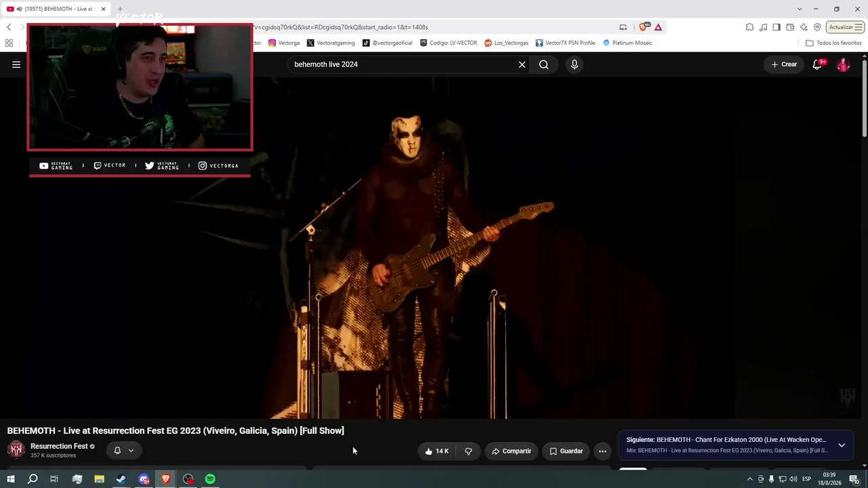
Task: Go back with the browser back arrow
Action: tap(9, 27)
